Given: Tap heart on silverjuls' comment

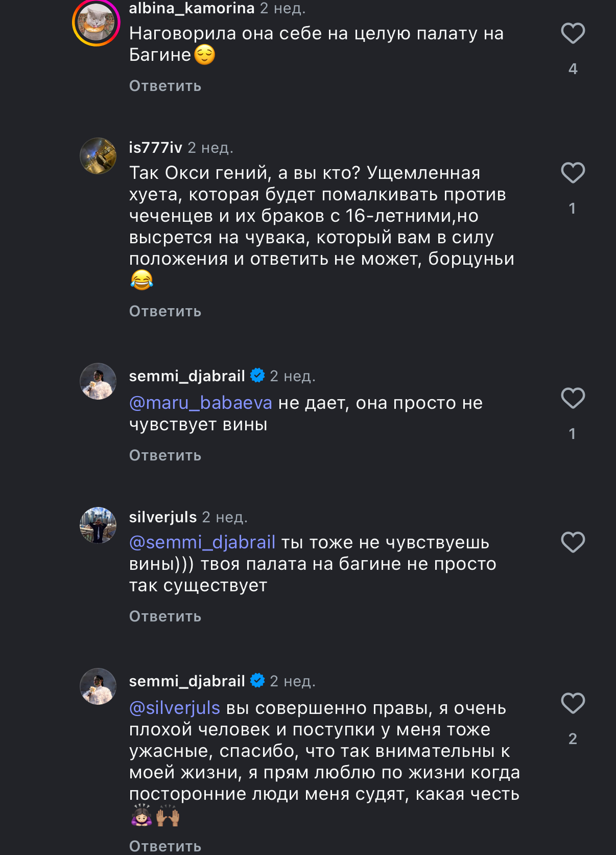Looking at the screenshot, I should pyautogui.click(x=573, y=542).
